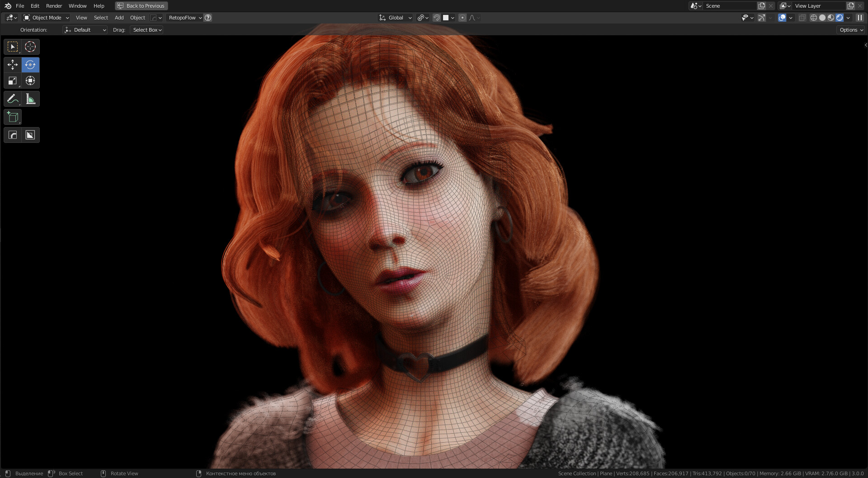Select the Measure tool

pyautogui.click(x=30, y=99)
